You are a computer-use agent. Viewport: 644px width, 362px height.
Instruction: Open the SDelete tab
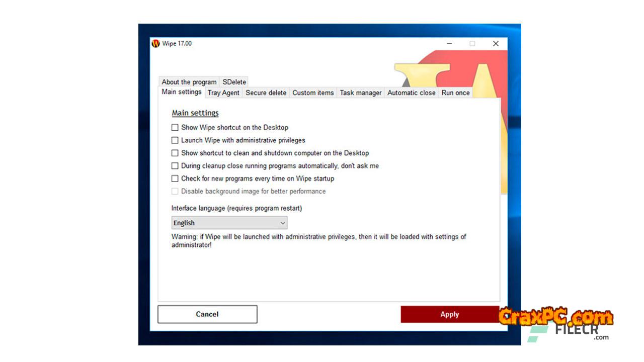234,82
